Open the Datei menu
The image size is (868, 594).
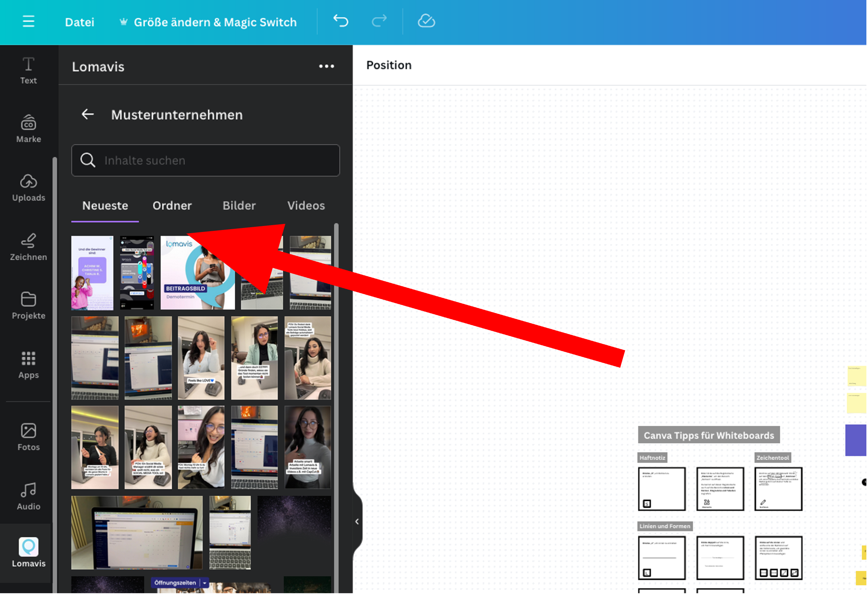(79, 22)
